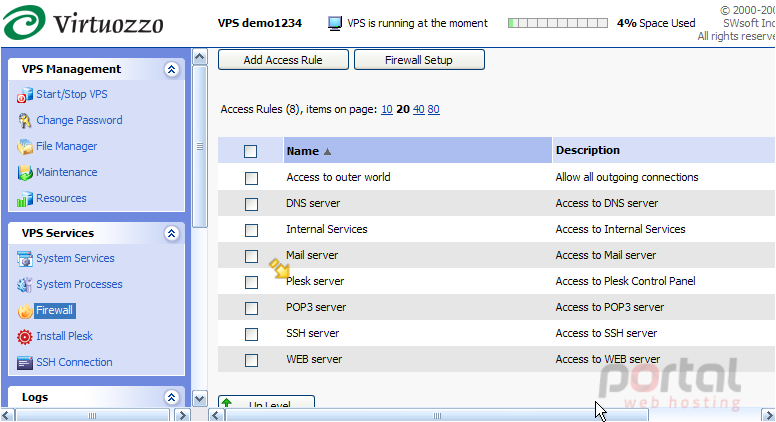This screenshot has height=422, width=776.
Task: Show 80 items per page
Action: click(x=434, y=109)
